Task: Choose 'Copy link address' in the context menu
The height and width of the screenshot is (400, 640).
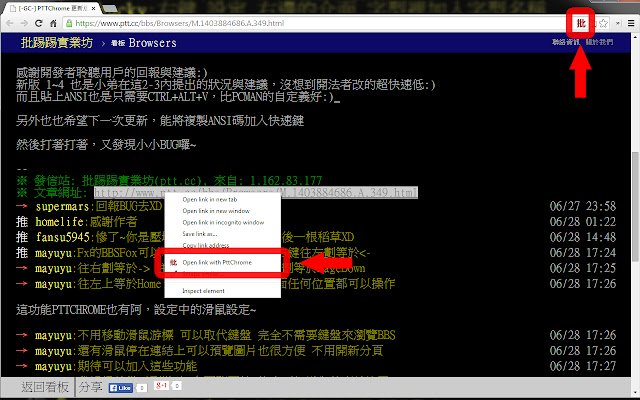Action: tap(206, 245)
